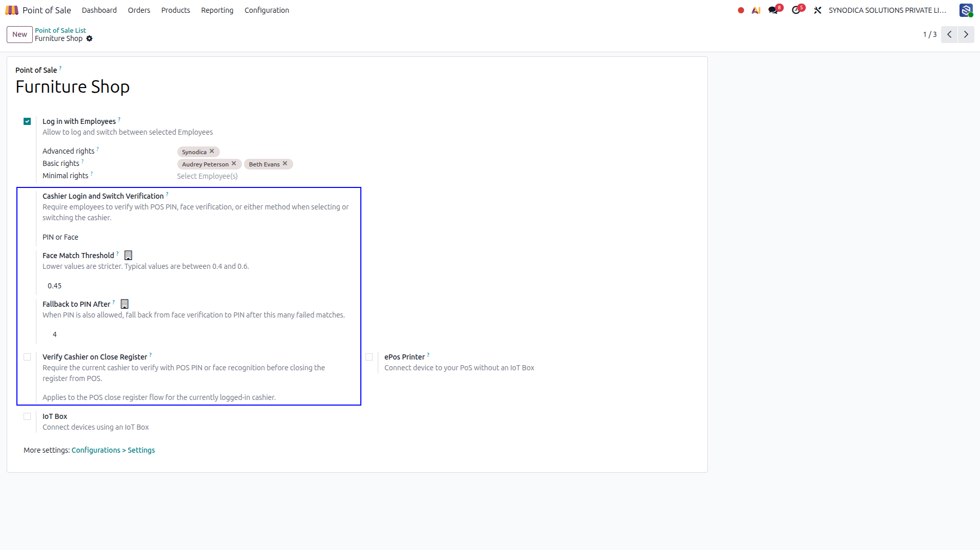The height and width of the screenshot is (550, 980).
Task: Click the Furniture Shop breadcrumb text
Action: pyautogui.click(x=58, y=38)
